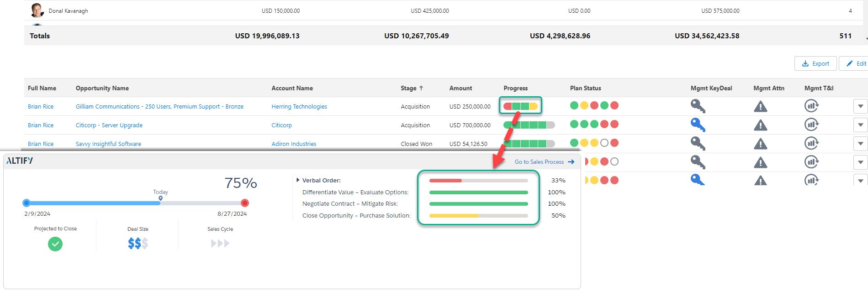Open row actions dropdown for Gilliam Communications
Viewport: 868px width, 291px height.
point(860,106)
